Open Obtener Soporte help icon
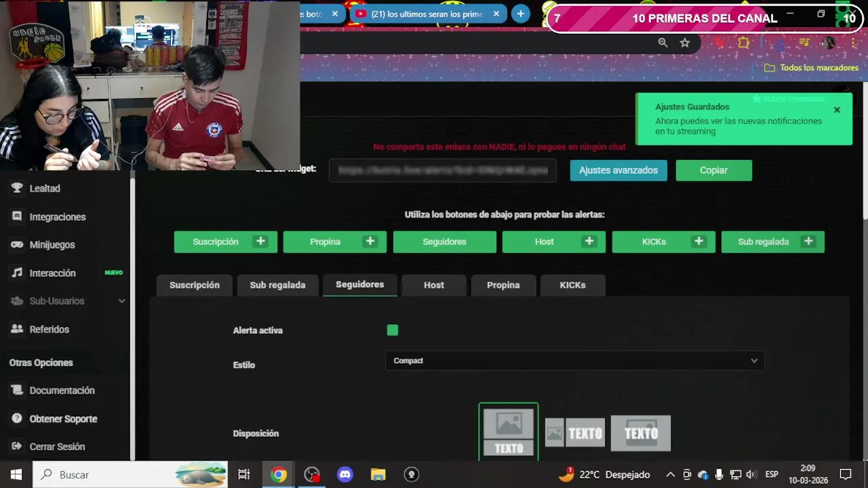This screenshot has height=488, width=868. pos(17,419)
